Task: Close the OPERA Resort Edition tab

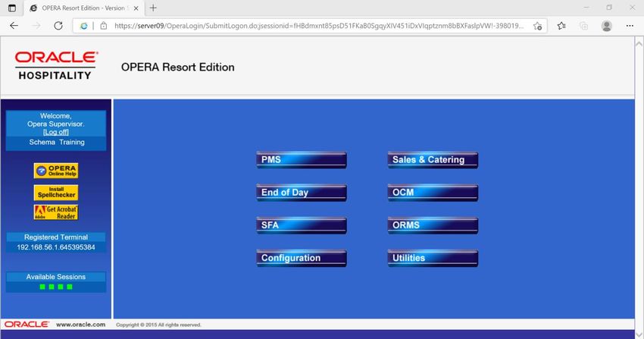Action: tap(136, 8)
